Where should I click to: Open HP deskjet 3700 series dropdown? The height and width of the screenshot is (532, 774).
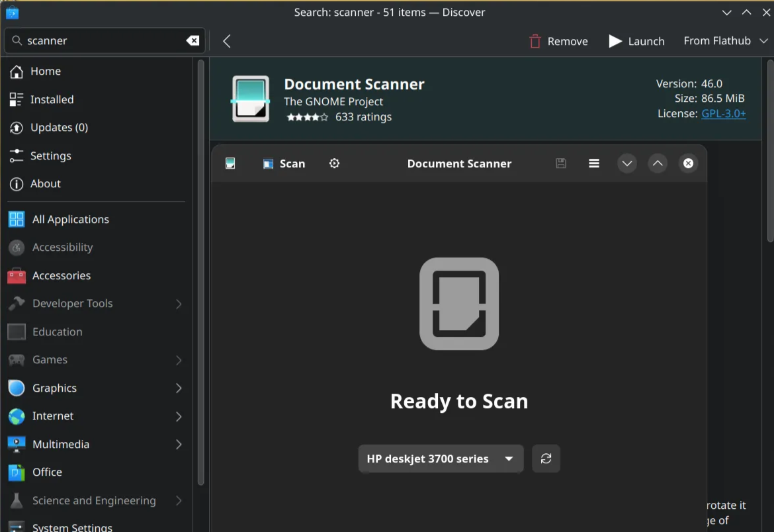tap(441, 459)
